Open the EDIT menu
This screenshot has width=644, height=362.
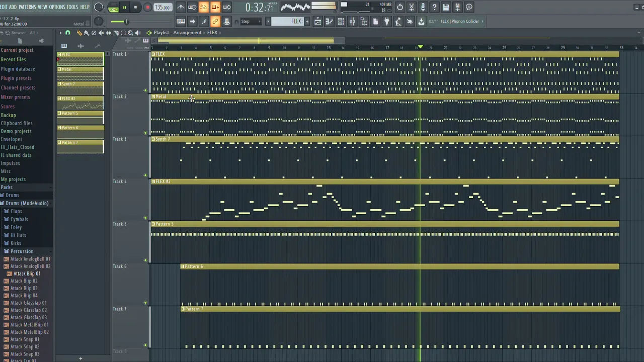click(4, 7)
